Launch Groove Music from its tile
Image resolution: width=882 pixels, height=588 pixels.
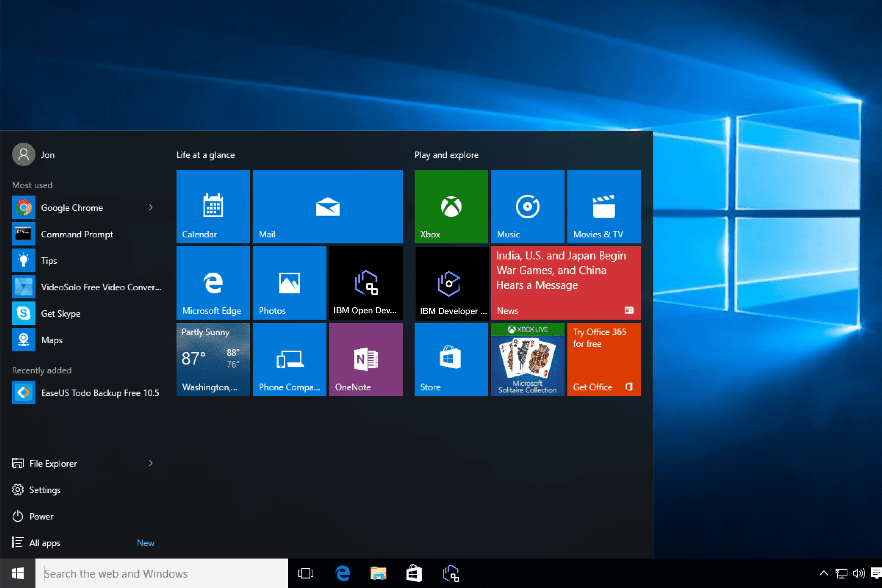(x=527, y=206)
